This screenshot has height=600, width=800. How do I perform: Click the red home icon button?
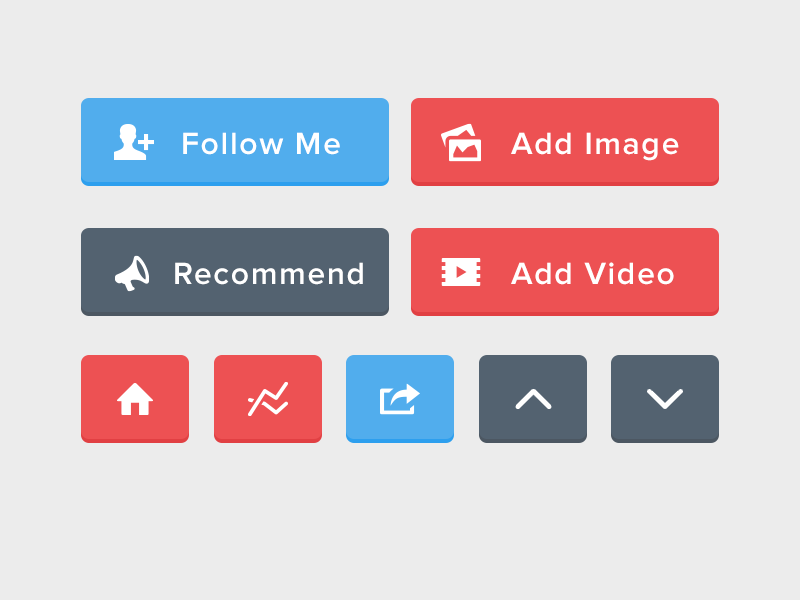pyautogui.click(x=135, y=398)
